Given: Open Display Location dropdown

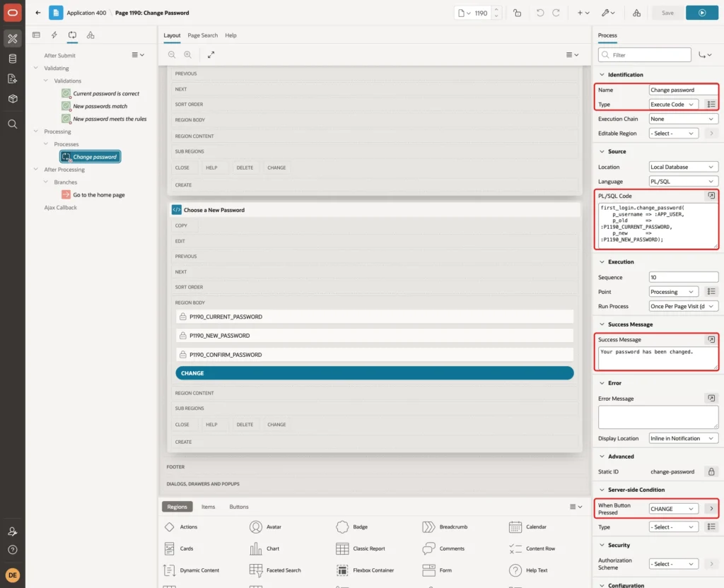Looking at the screenshot, I should tap(684, 438).
